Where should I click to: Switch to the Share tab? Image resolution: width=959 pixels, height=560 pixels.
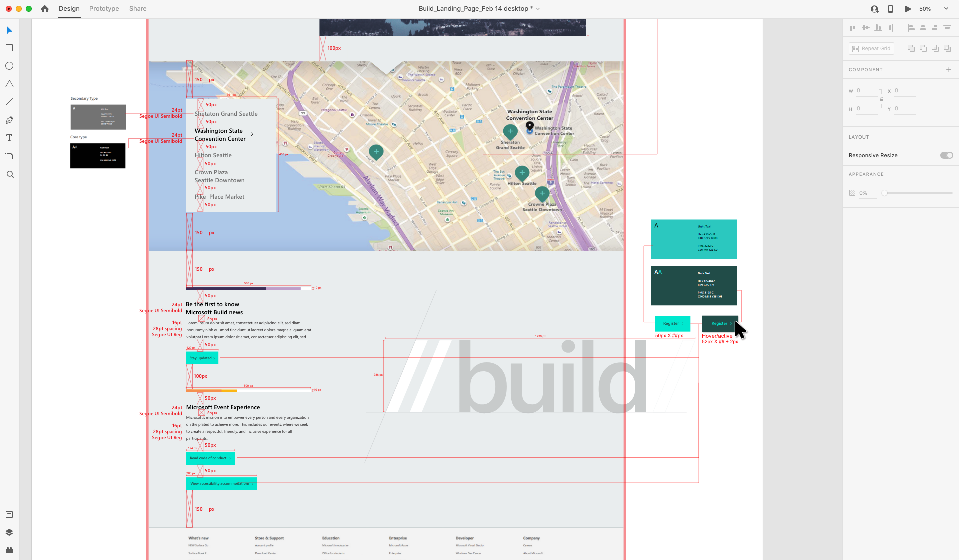point(138,9)
